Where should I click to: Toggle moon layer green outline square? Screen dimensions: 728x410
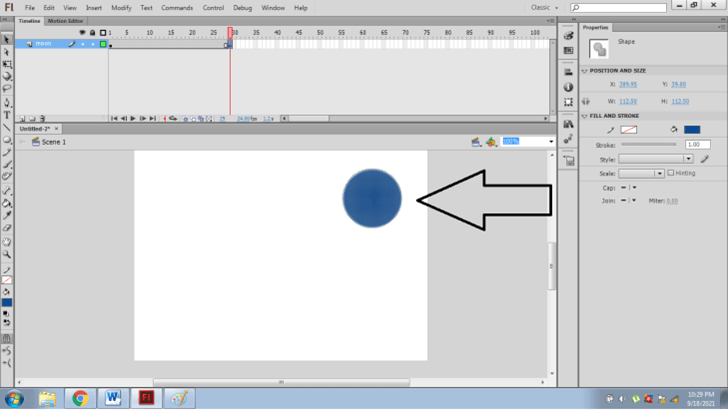pyautogui.click(x=103, y=44)
